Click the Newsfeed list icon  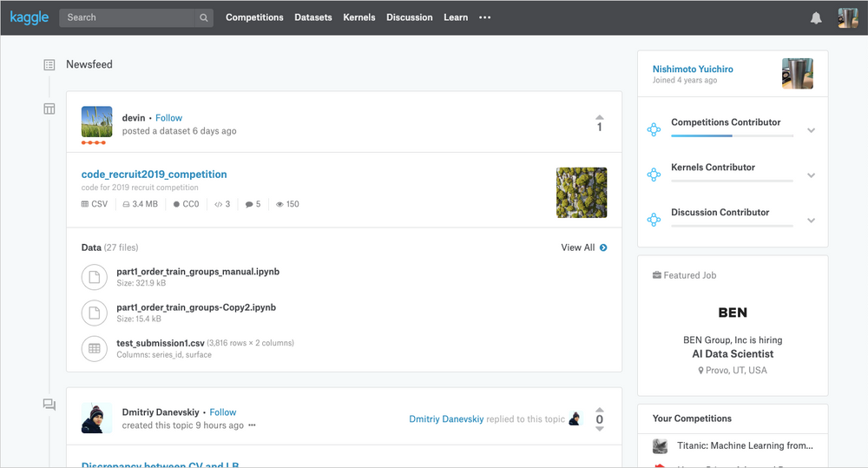[x=49, y=65]
